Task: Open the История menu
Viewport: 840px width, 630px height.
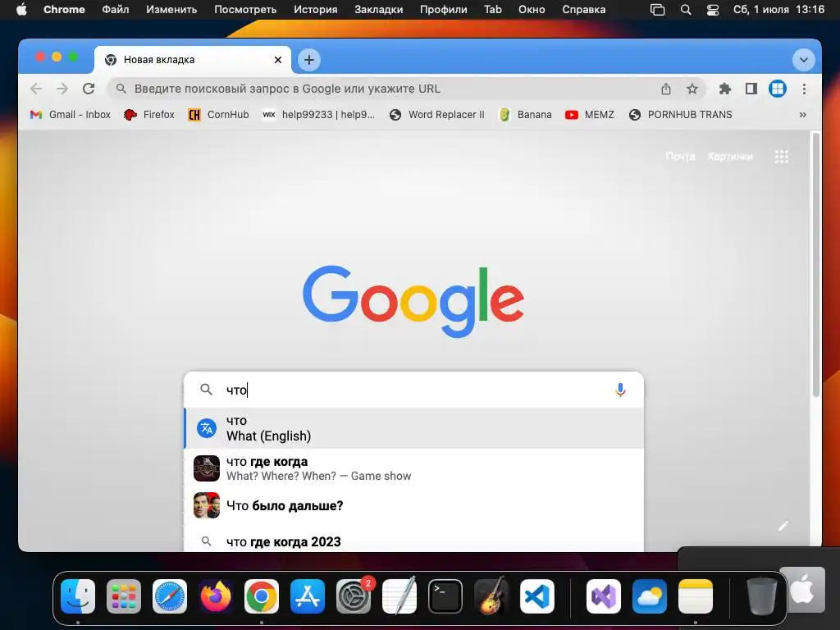Action: click(316, 10)
